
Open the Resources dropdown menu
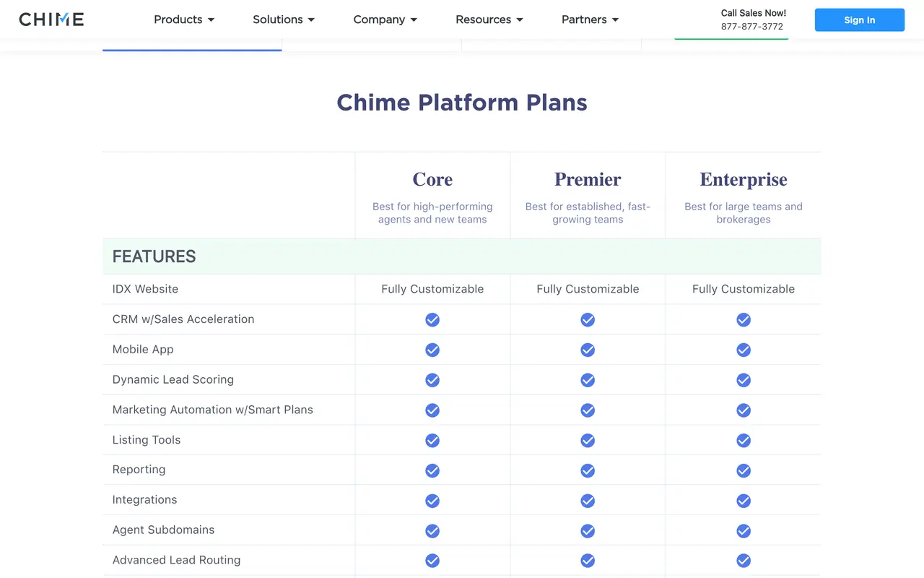click(x=489, y=20)
